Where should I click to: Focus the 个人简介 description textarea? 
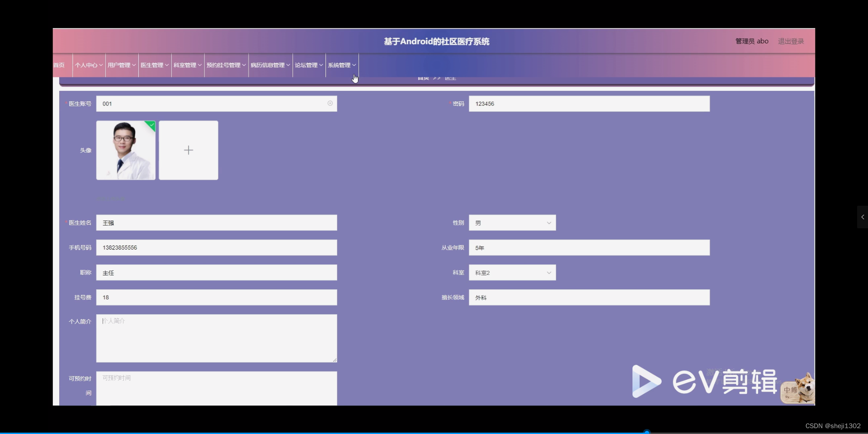(x=217, y=338)
